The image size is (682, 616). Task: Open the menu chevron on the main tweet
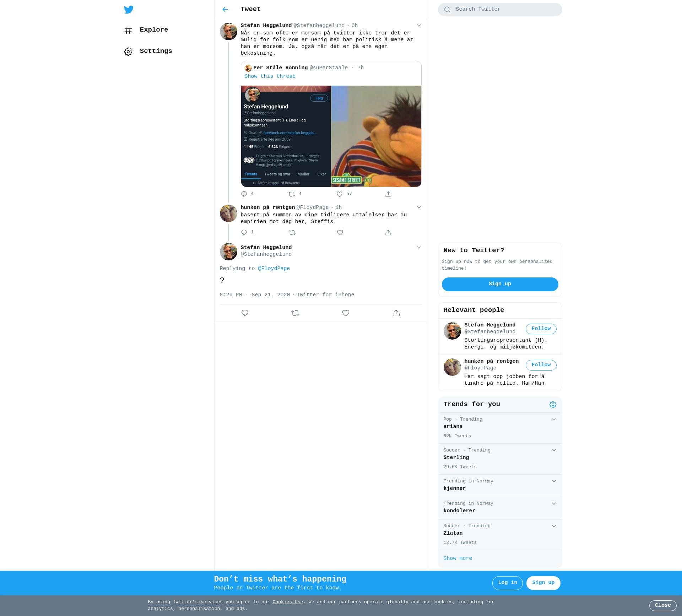[419, 248]
